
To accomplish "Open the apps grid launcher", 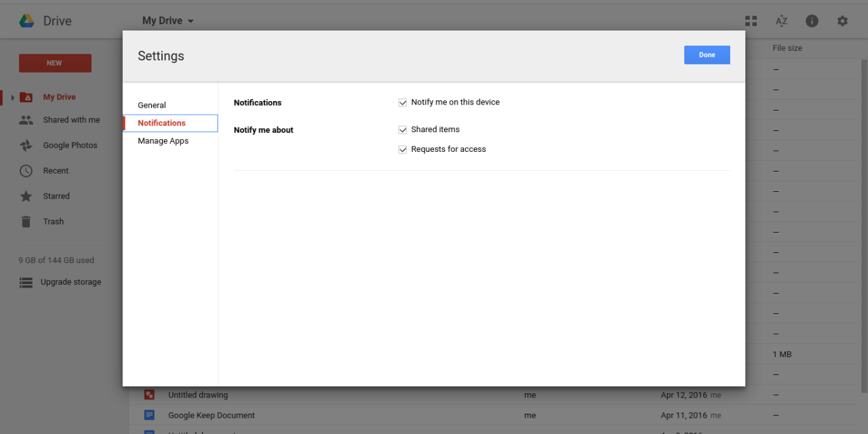I will point(751,20).
